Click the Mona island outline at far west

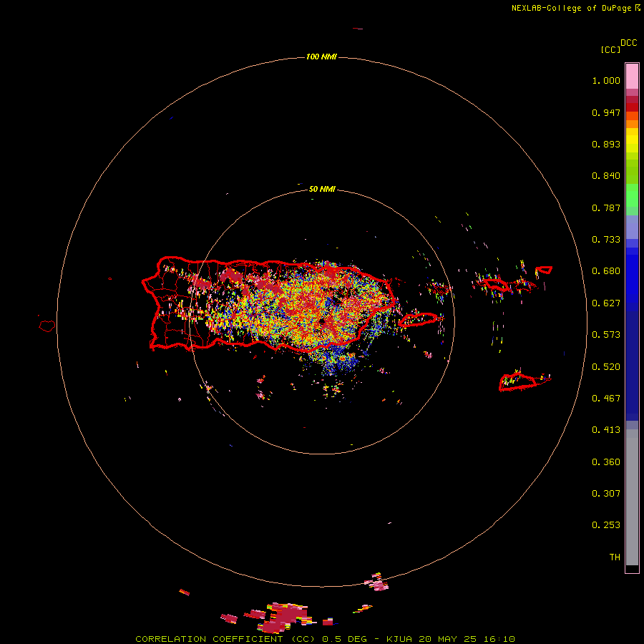coord(47,326)
